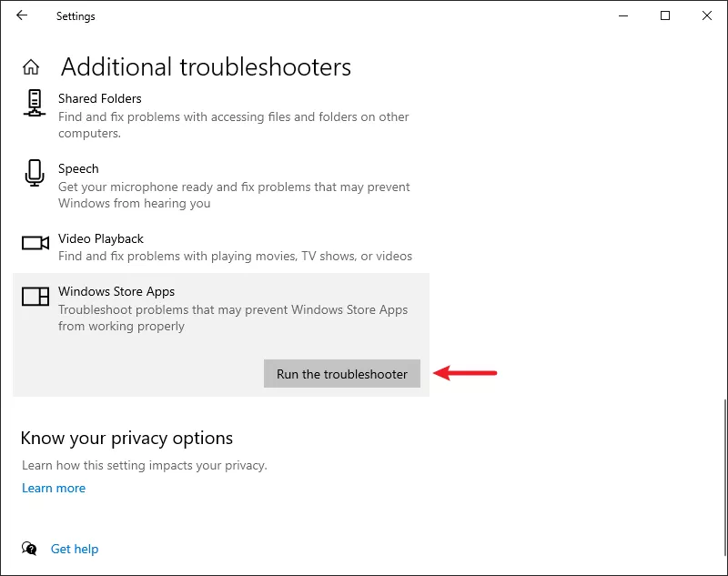Expand the Video Playback troubleshooter item
Viewport: 728px width, 576px height.
221,247
